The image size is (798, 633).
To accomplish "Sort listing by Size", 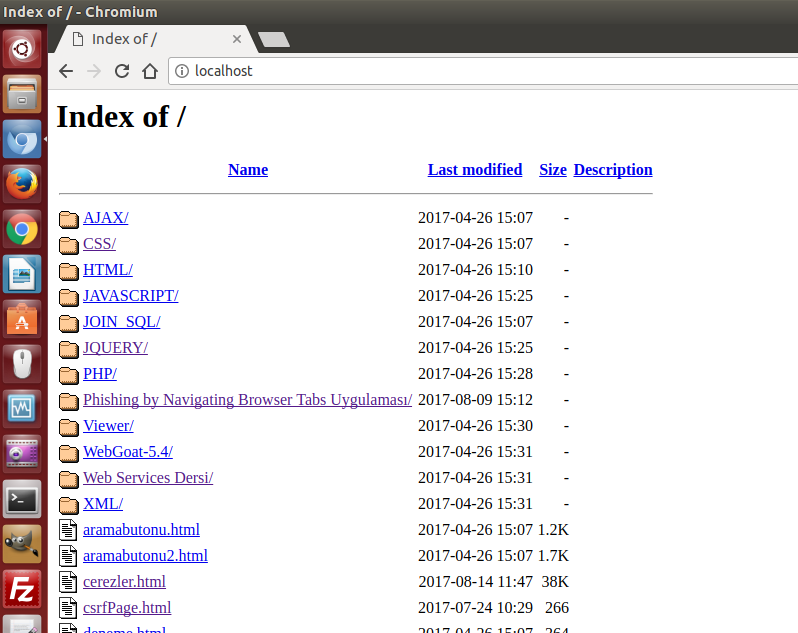I will pyautogui.click(x=553, y=169).
